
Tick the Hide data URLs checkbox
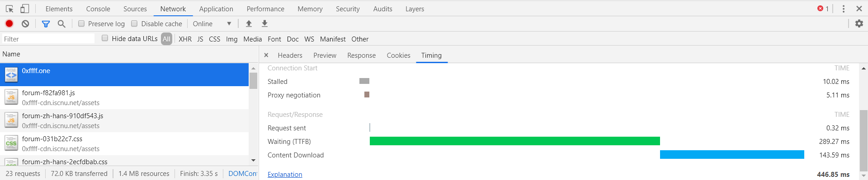[x=105, y=38]
